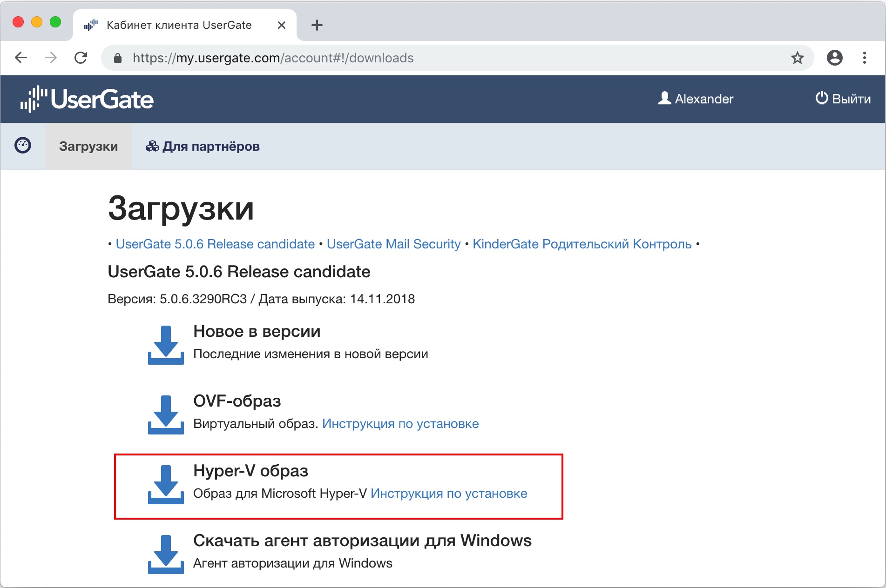Click the Образ для Microsoft Hyper-V description
This screenshot has width=886, height=588.
280,494
